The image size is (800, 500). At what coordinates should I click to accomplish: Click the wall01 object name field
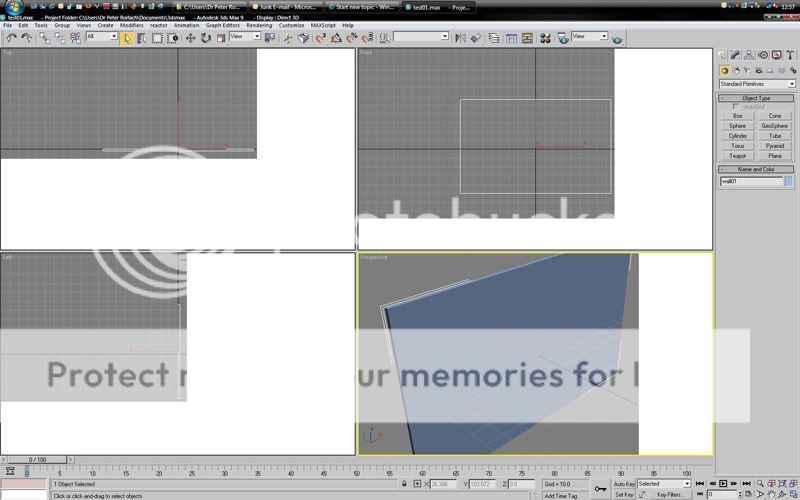pyautogui.click(x=751, y=181)
